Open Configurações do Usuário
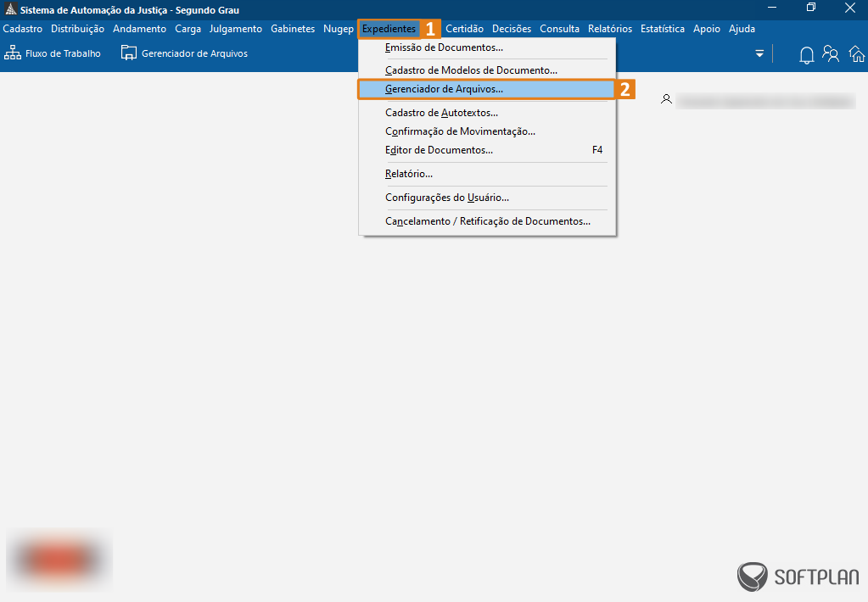868x602 pixels. tap(447, 198)
